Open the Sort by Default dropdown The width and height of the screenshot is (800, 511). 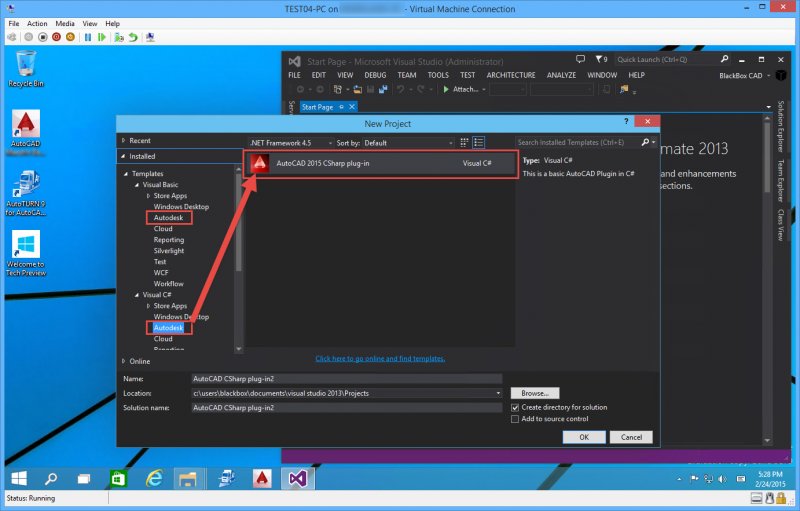[408, 143]
